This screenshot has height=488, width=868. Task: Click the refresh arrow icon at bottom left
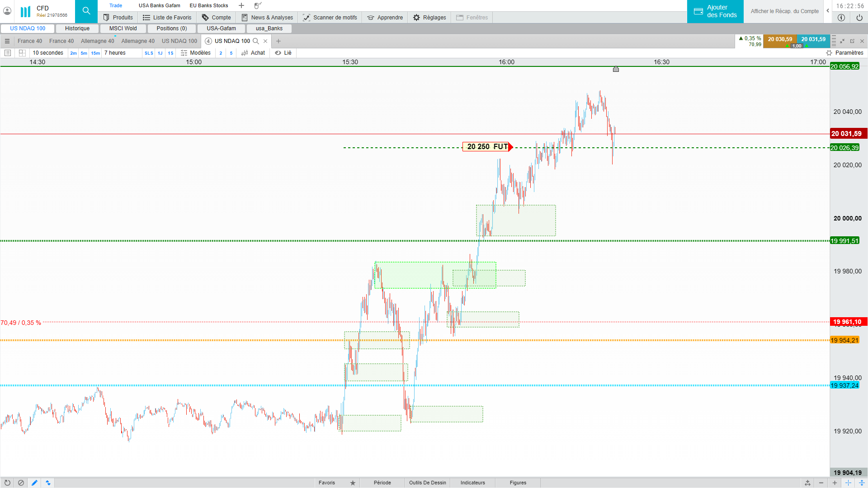(7, 483)
